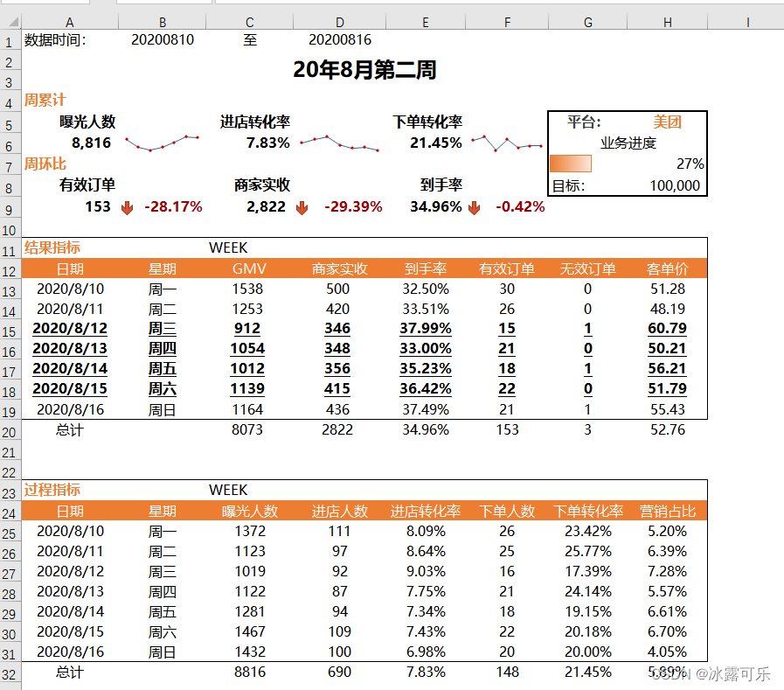
Task: Click the 周日 cell in 过程指标 table
Action: pyautogui.click(x=162, y=652)
